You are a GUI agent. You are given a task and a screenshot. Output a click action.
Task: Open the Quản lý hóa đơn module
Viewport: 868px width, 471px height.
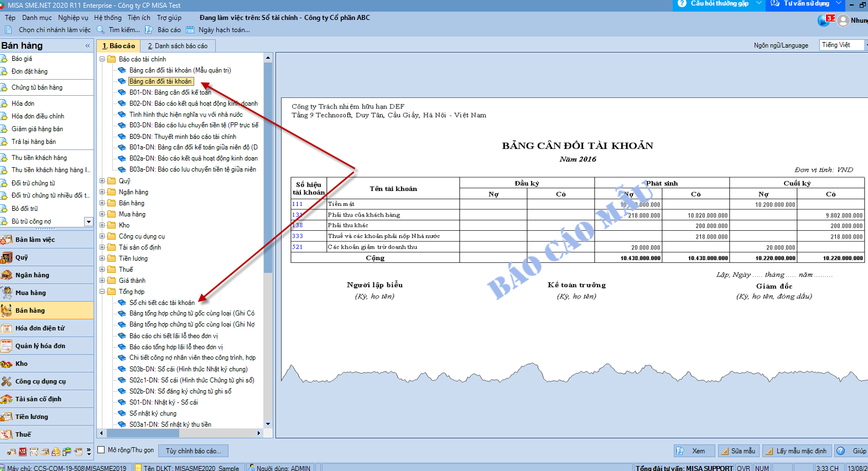point(47,346)
